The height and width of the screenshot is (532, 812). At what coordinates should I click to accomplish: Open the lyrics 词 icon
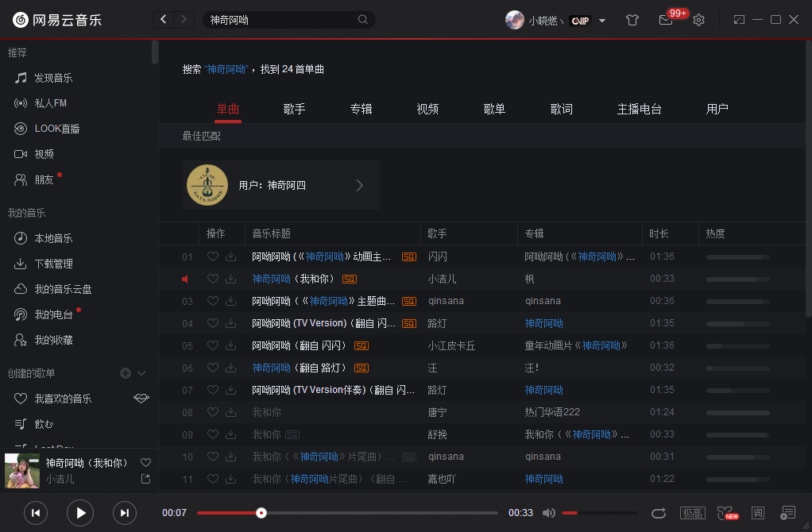coord(758,513)
